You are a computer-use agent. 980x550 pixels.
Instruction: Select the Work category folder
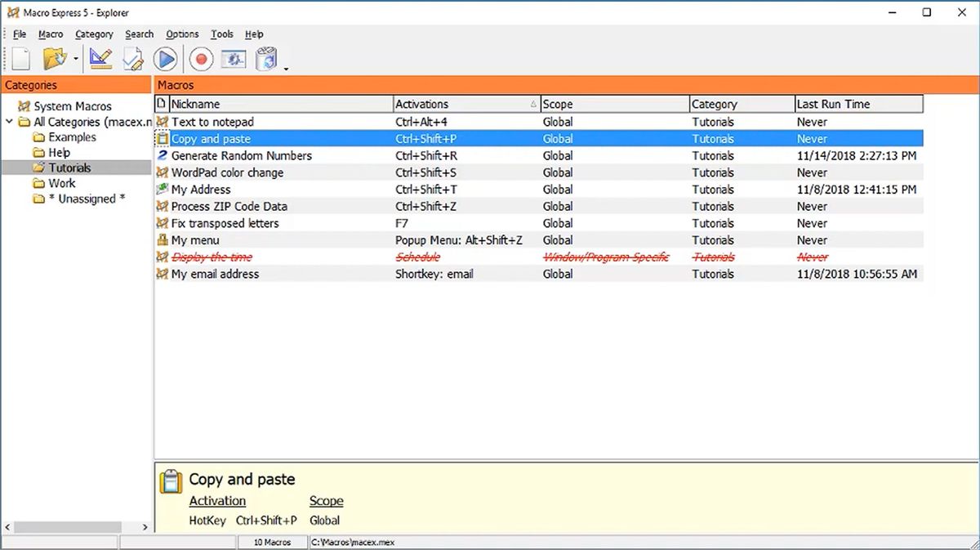coord(61,184)
